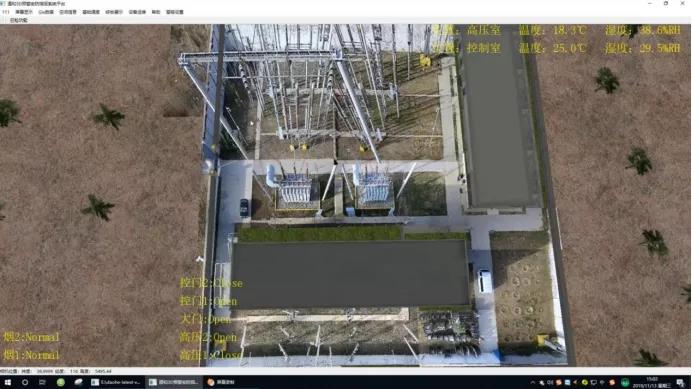Click the green circular tray icon
This screenshot has height=389, width=692.
[x=625, y=383]
